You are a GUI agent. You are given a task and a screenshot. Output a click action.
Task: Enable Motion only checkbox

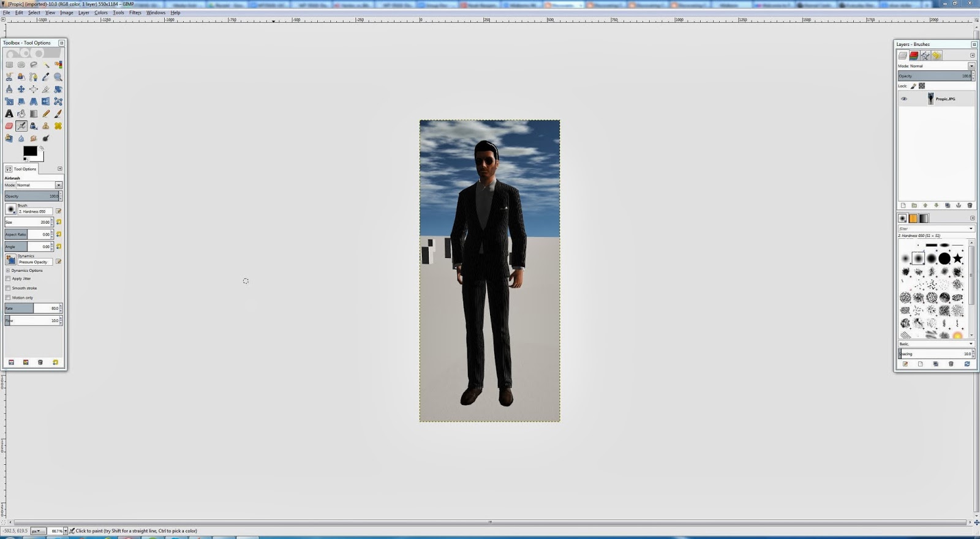tap(8, 298)
